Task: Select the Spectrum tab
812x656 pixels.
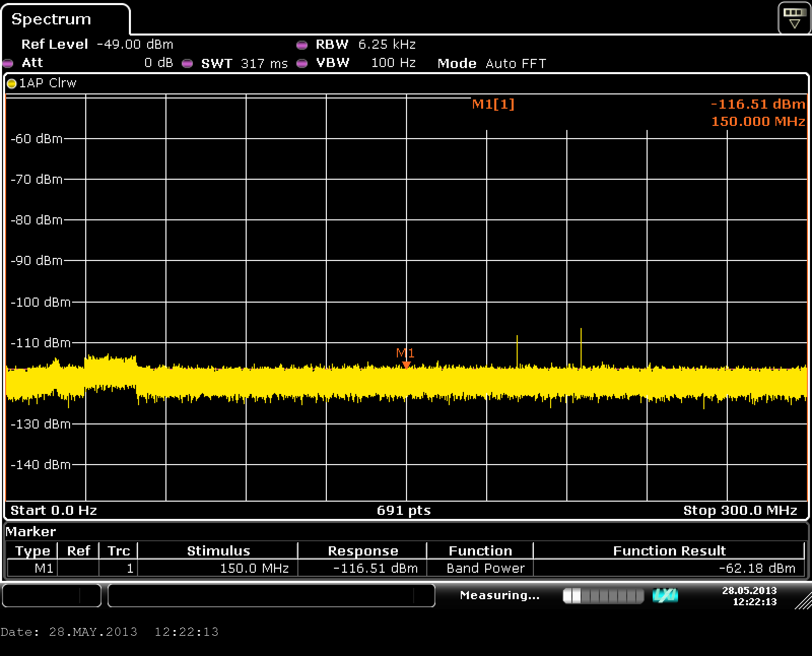Action: [51, 19]
